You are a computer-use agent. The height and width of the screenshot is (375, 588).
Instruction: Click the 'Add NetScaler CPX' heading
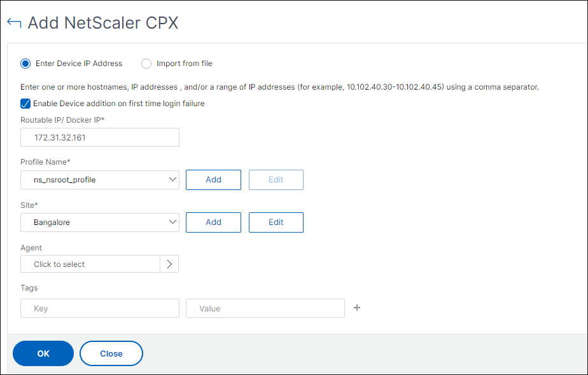[x=103, y=23]
